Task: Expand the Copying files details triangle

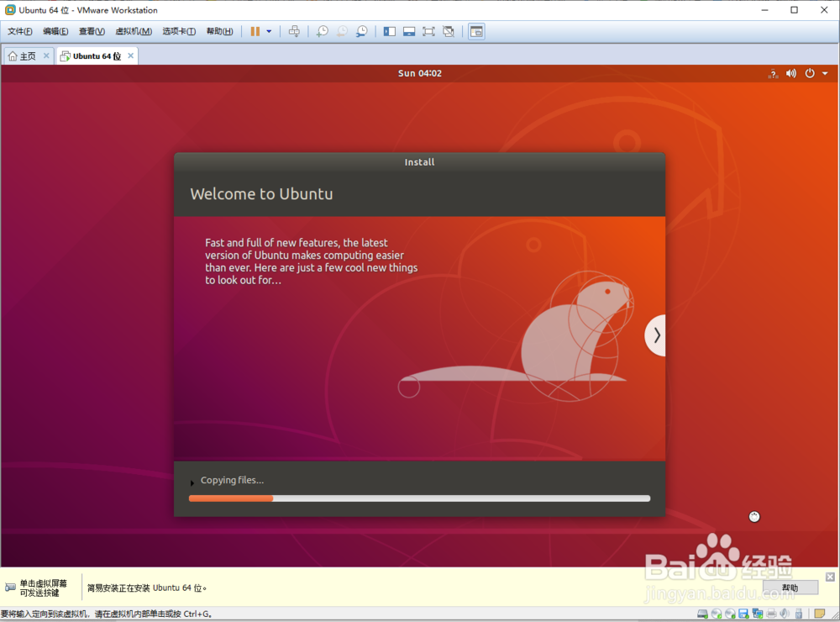Action: 192,483
